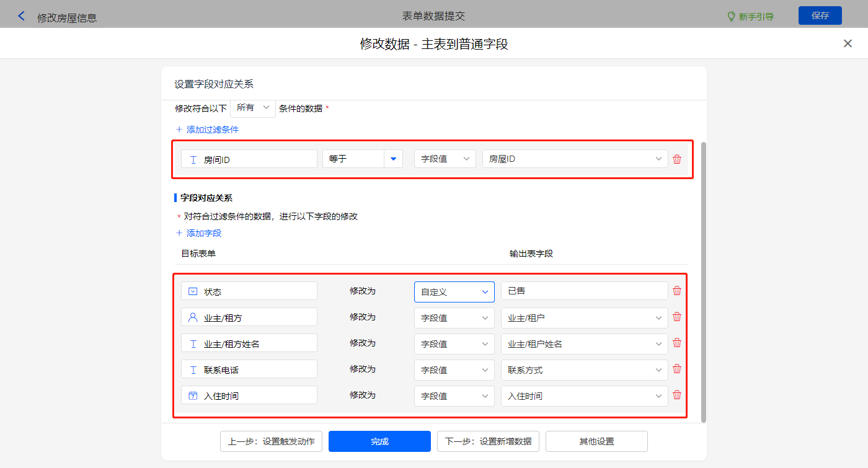Open the 房屋ID field value dropdown

coord(575,159)
